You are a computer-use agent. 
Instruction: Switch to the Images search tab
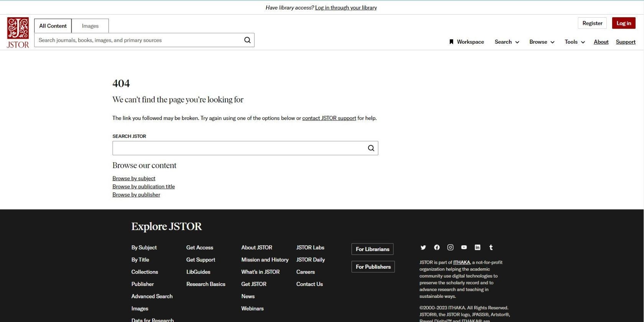pos(90,26)
